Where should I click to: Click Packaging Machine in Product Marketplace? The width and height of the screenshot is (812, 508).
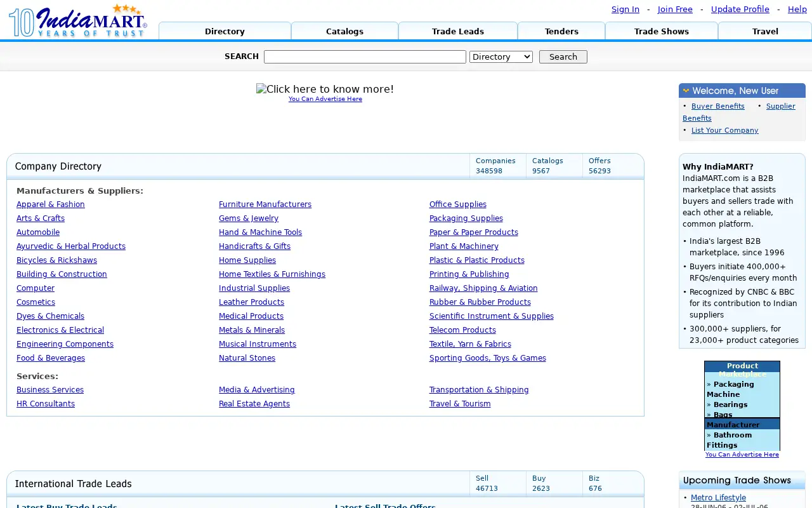[x=730, y=389]
